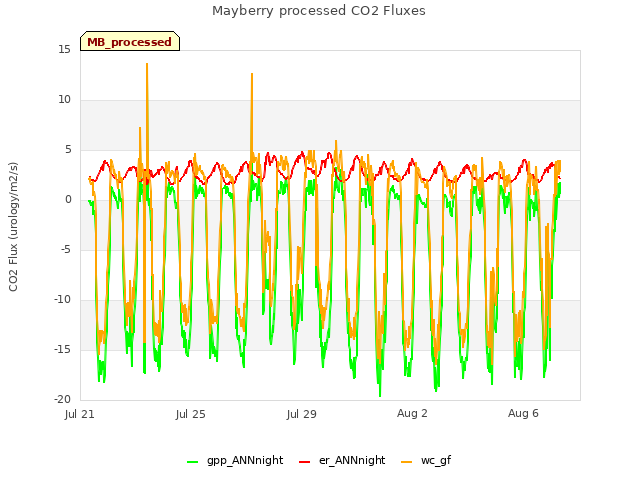The height and width of the screenshot is (480, 640).
Task: Select the MB_processed label tag
Action: (x=130, y=41)
